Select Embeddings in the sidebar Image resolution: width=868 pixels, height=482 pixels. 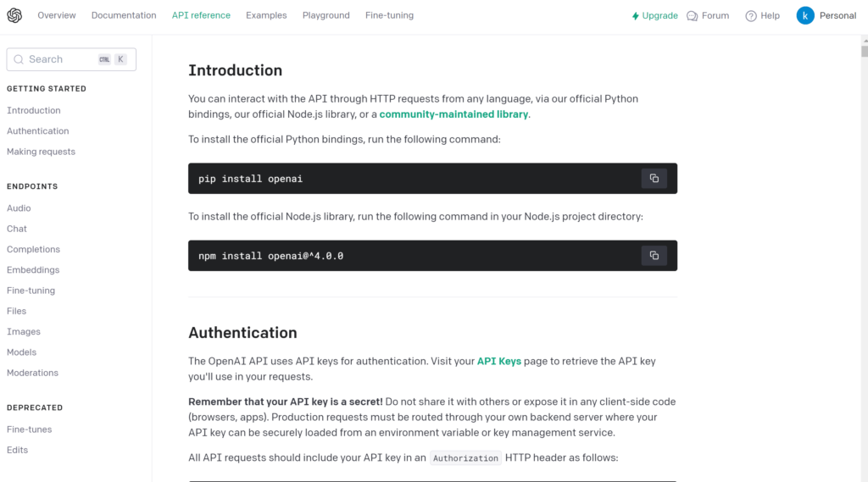(x=33, y=270)
